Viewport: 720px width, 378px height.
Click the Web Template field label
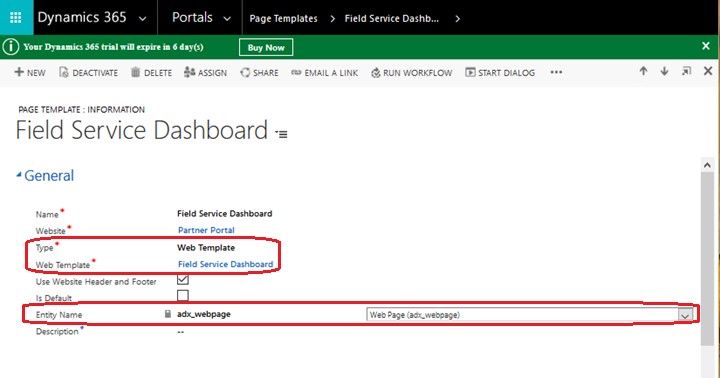[x=63, y=265]
